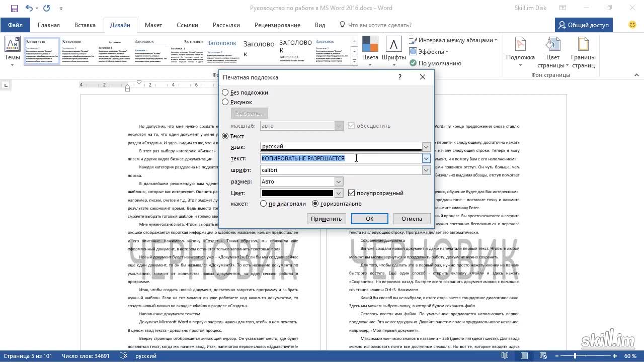Click the tab stop selector icon
The width and height of the screenshot is (644, 362).
pyautogui.click(x=6, y=85)
